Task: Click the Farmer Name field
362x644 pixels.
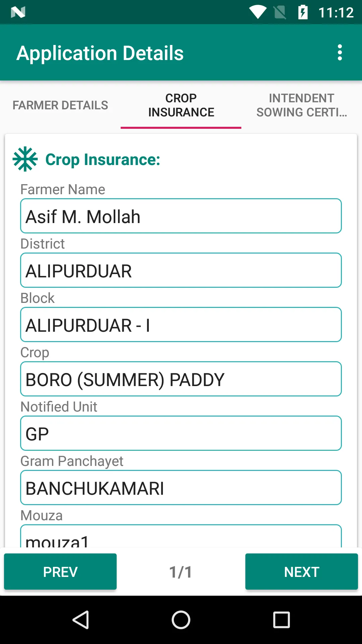Action: click(181, 216)
